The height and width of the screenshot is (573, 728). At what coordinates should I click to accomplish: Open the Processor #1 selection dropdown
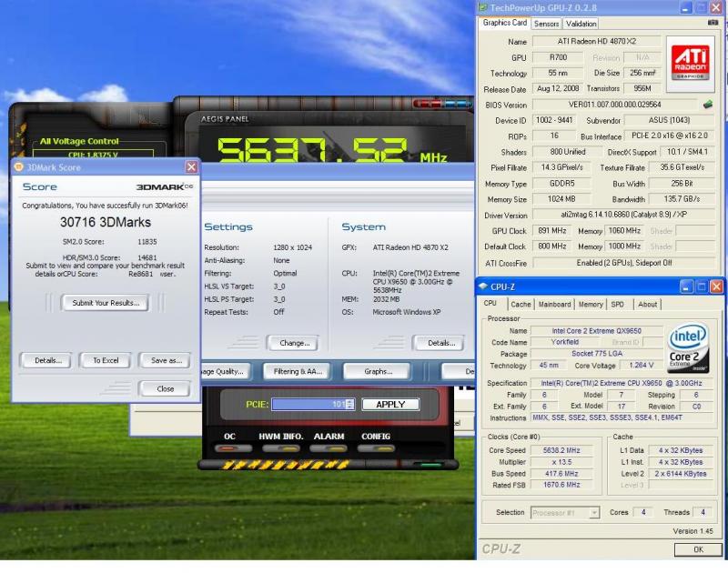[594, 513]
